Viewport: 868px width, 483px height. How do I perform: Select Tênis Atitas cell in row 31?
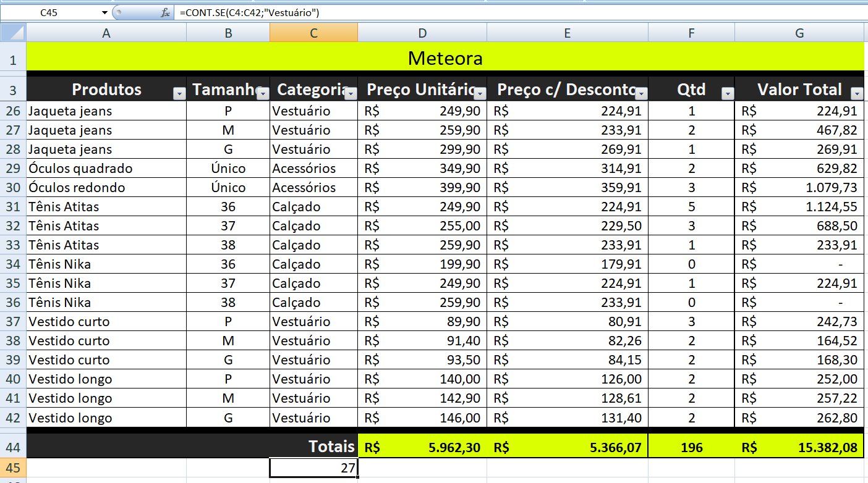(x=106, y=207)
